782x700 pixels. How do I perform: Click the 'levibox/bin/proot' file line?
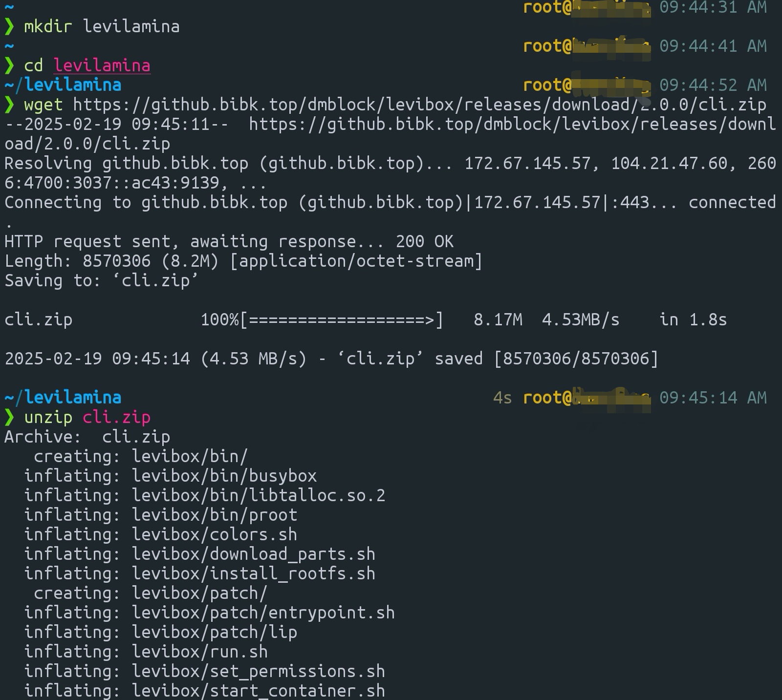[161, 515]
